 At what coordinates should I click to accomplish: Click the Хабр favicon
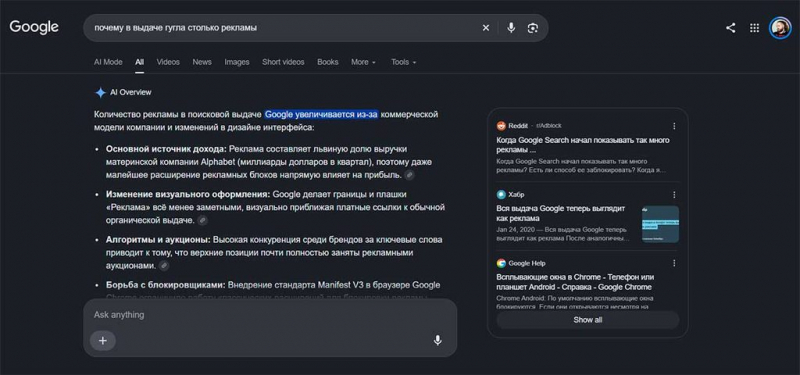coord(501,194)
